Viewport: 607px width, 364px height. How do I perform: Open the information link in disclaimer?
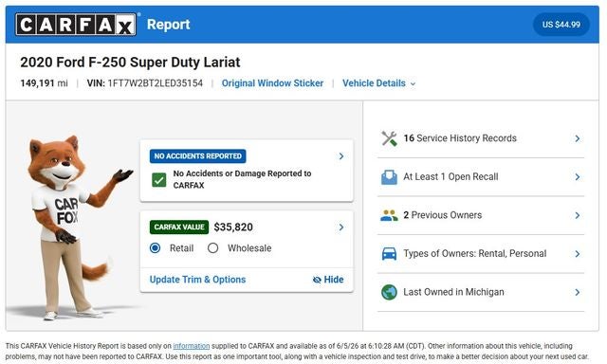[x=192, y=346]
